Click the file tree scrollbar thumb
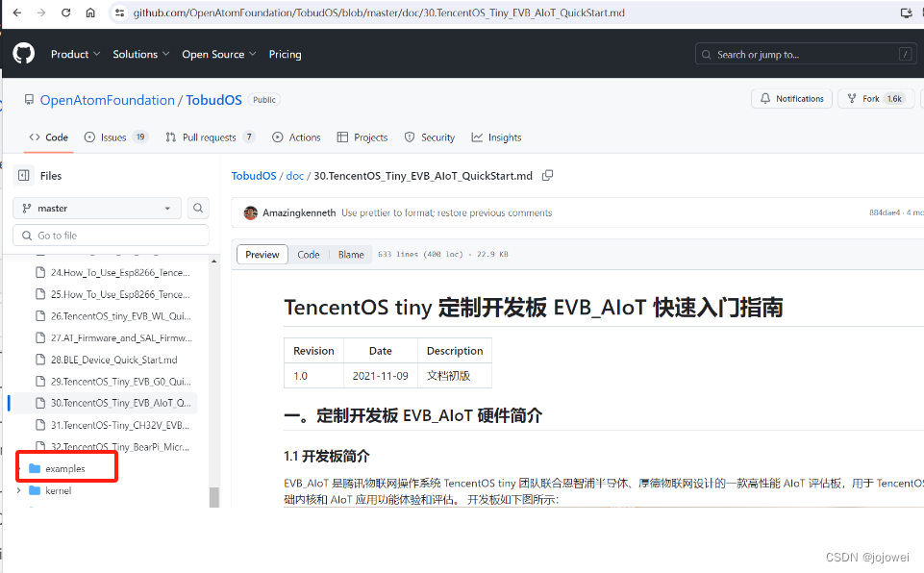The image size is (924, 573). 213,497
